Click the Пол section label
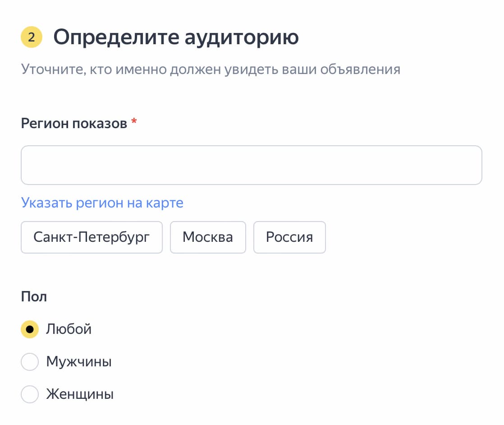504x425 pixels. tap(33, 296)
